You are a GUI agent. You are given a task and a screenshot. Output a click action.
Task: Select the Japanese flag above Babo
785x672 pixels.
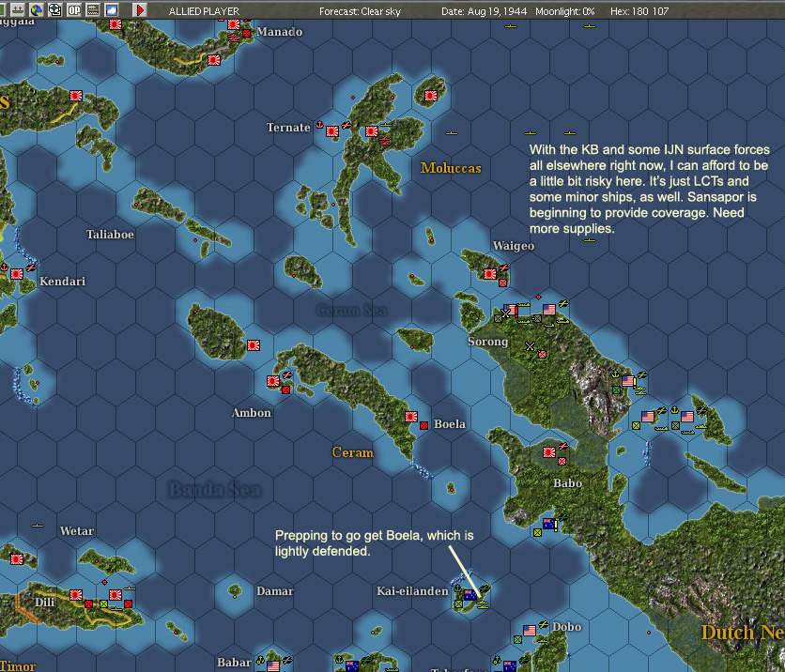point(549,452)
